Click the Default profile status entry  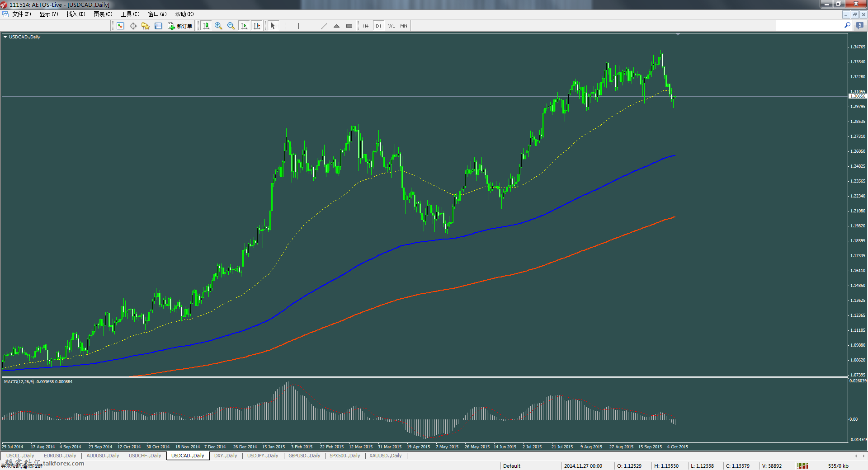click(x=512, y=466)
